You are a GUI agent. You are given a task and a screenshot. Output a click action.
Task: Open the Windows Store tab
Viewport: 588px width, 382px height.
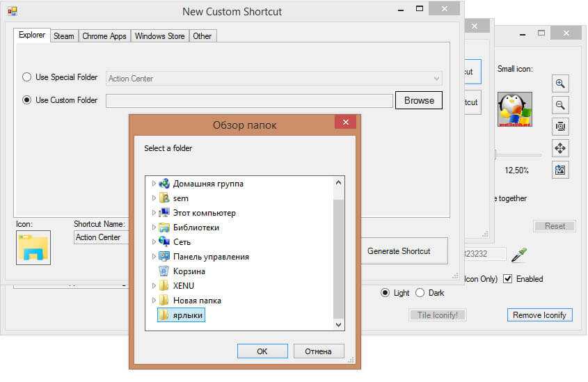click(159, 36)
